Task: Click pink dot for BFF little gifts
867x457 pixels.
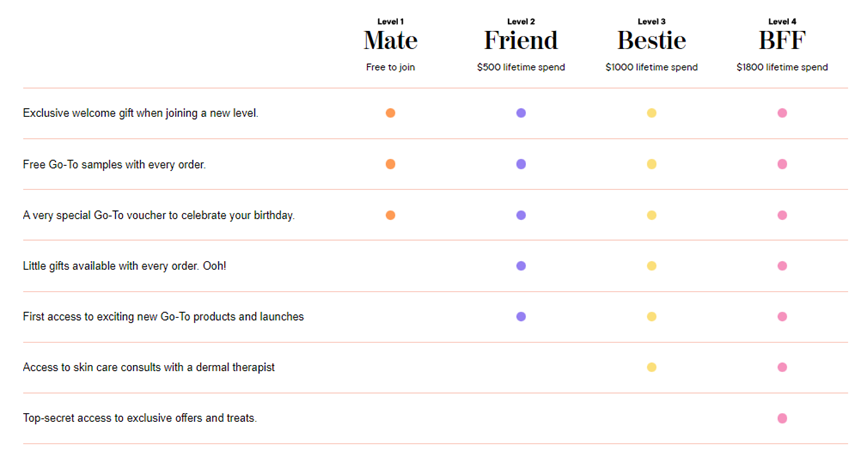Action: click(782, 266)
